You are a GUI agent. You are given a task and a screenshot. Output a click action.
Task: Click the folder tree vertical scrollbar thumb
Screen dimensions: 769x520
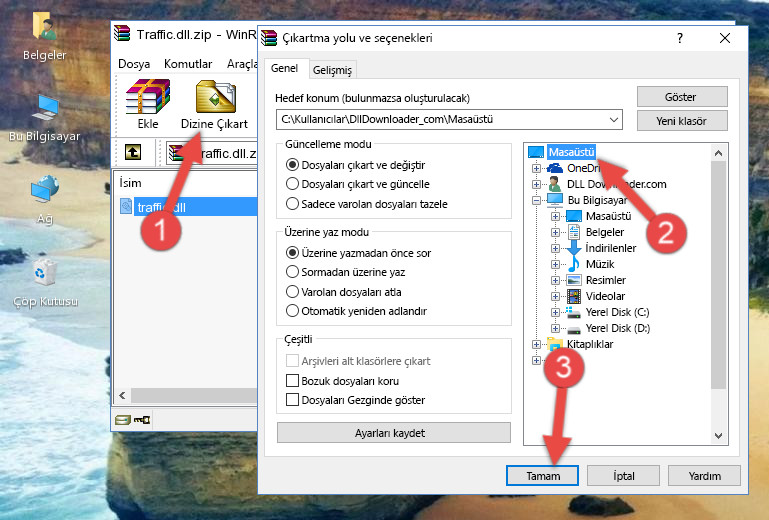point(718,275)
